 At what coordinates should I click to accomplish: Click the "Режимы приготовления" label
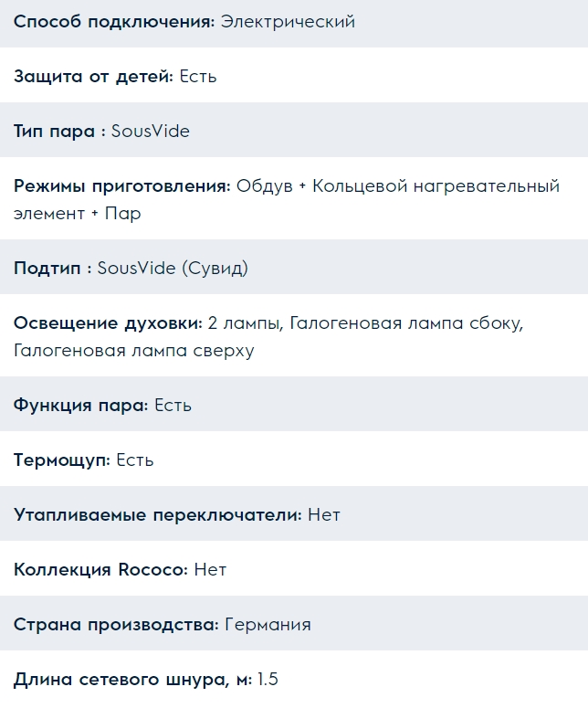coord(121,186)
